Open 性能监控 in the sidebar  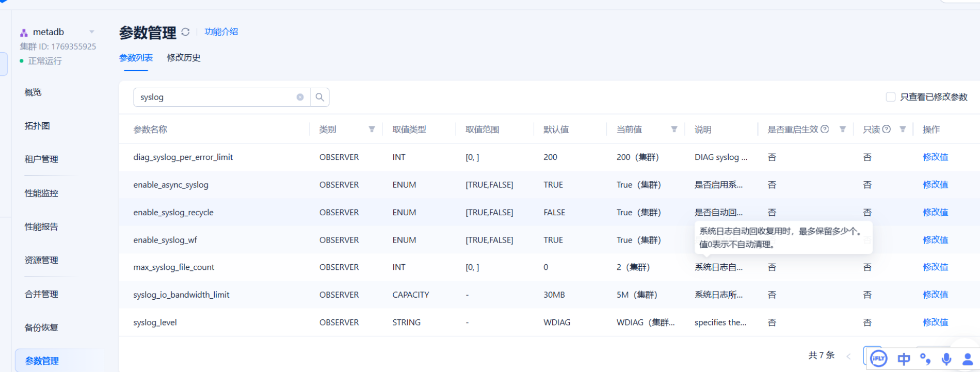pyautogui.click(x=41, y=193)
